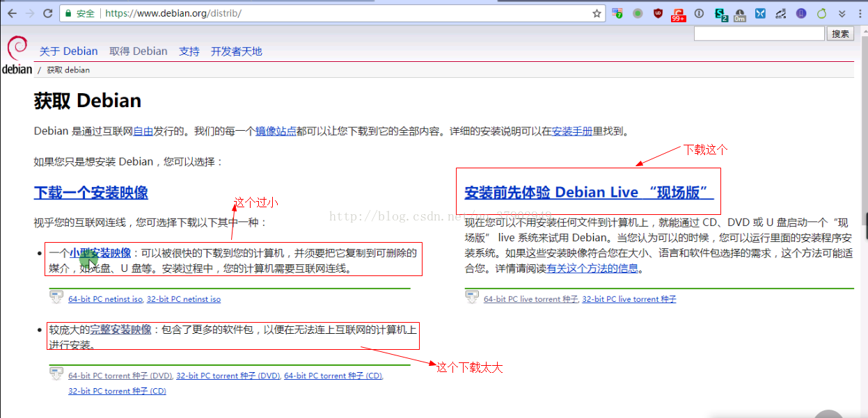Open the 有关这个方法的信息 link
Image resolution: width=868 pixels, height=418 pixels.
pyautogui.click(x=592, y=268)
